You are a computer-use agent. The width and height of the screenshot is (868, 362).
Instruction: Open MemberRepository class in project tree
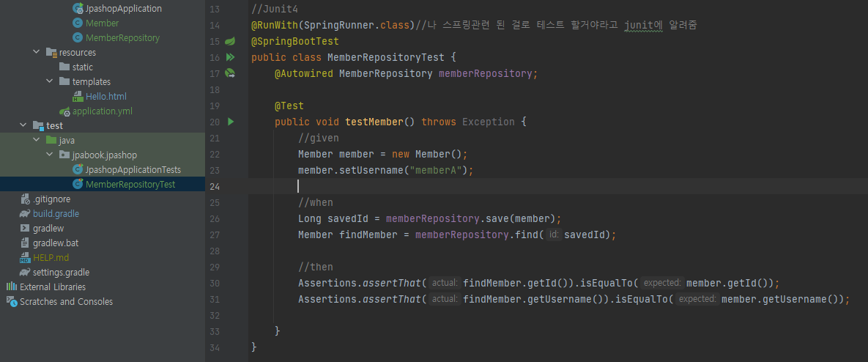123,37
